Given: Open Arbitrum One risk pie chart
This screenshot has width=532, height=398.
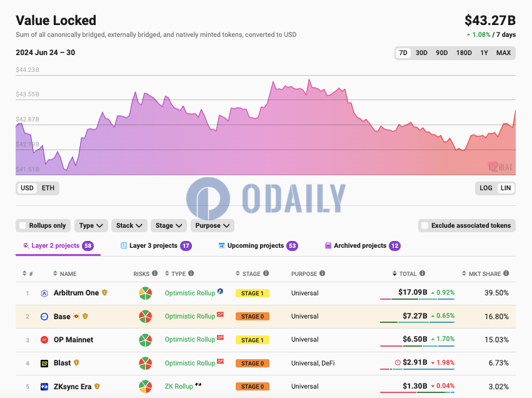Looking at the screenshot, I should 145,293.
